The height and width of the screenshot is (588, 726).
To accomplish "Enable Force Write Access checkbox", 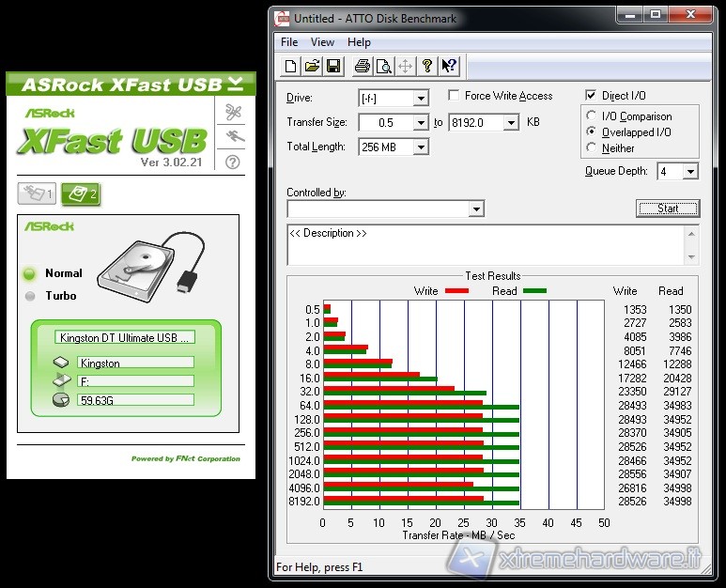I will 455,96.
